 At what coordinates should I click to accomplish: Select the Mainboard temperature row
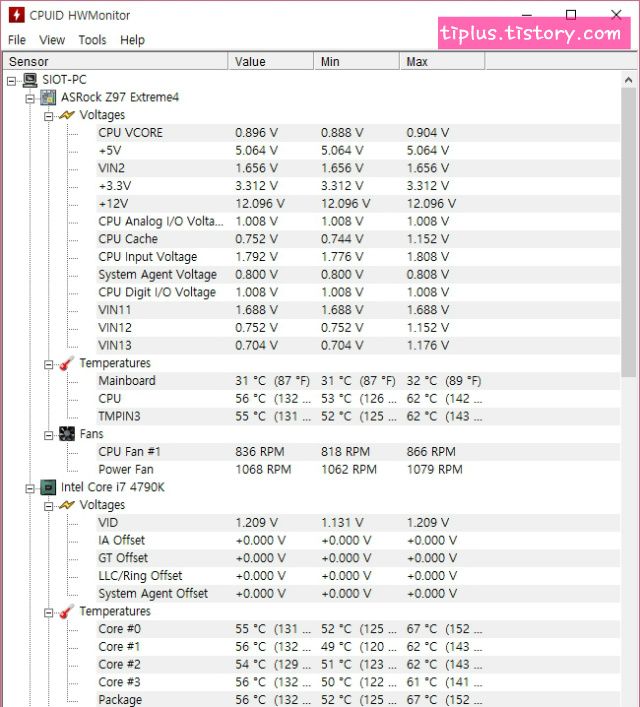click(358, 381)
